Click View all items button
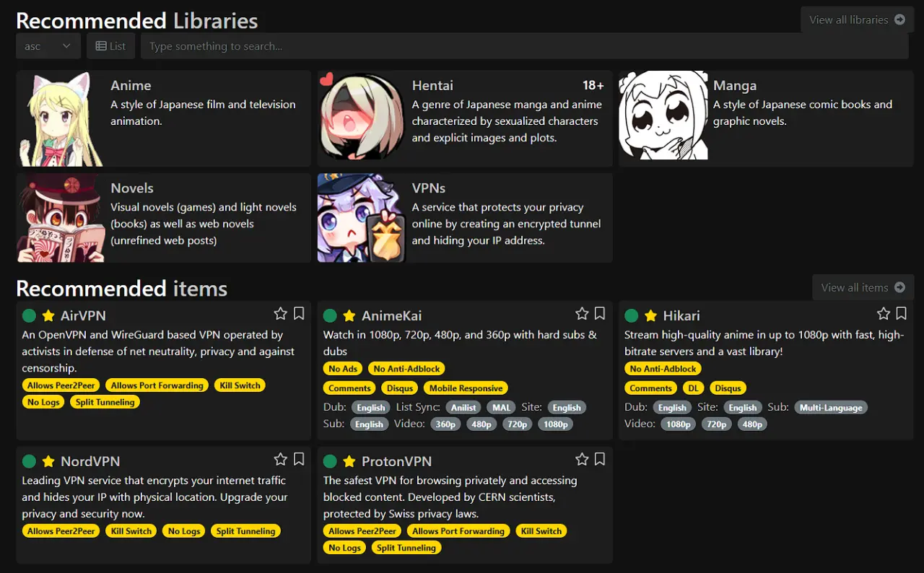Viewport: 924px width, 573px height. pyautogui.click(x=863, y=287)
